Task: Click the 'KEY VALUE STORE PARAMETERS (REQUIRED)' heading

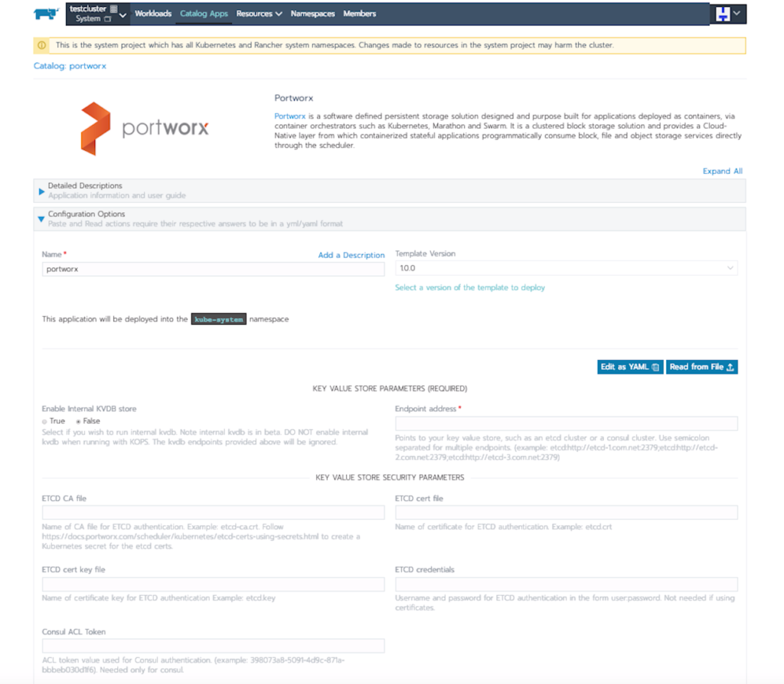Action: click(390, 389)
